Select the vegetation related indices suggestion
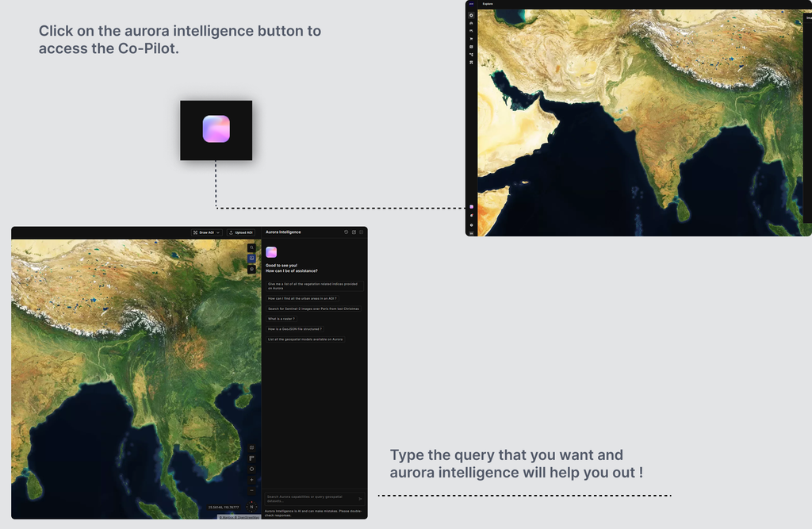 (314, 286)
